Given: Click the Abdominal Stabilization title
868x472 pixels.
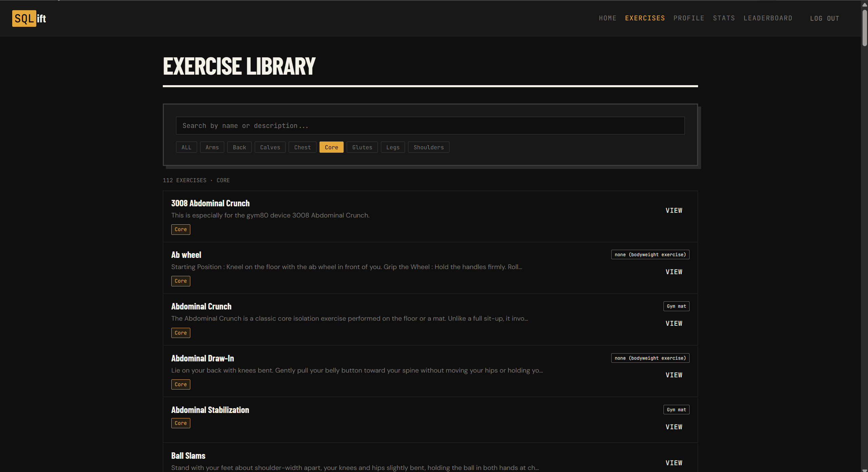Looking at the screenshot, I should click(x=210, y=410).
